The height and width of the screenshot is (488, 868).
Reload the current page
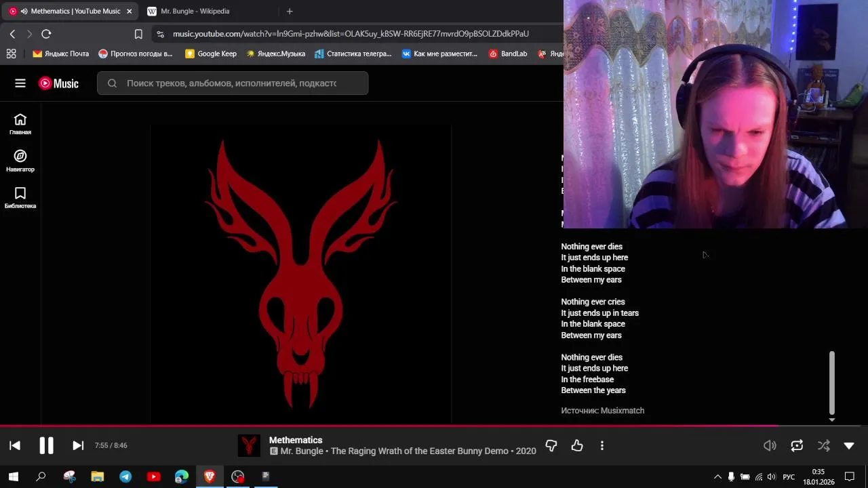[46, 34]
